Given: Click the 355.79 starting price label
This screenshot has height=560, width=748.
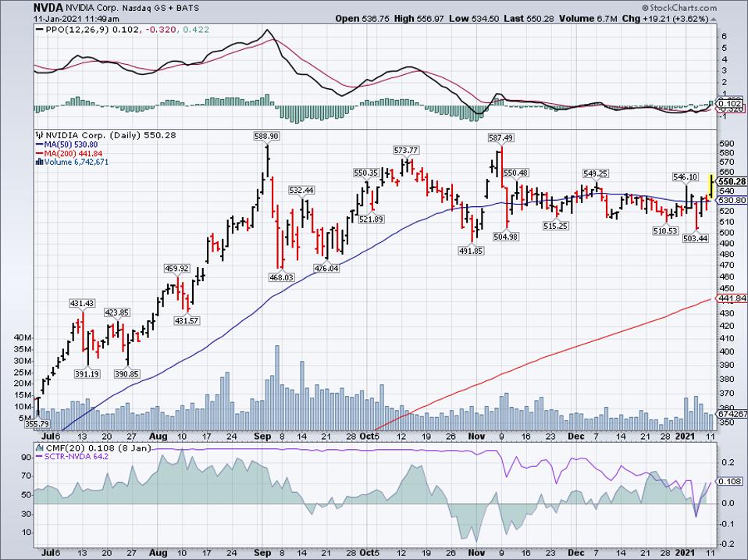Looking at the screenshot, I should click(x=37, y=424).
